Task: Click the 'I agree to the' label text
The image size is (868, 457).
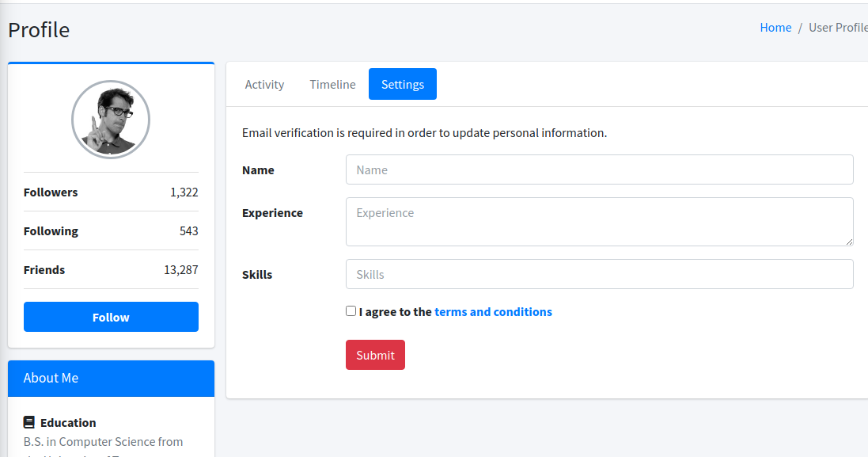Action: click(x=395, y=312)
